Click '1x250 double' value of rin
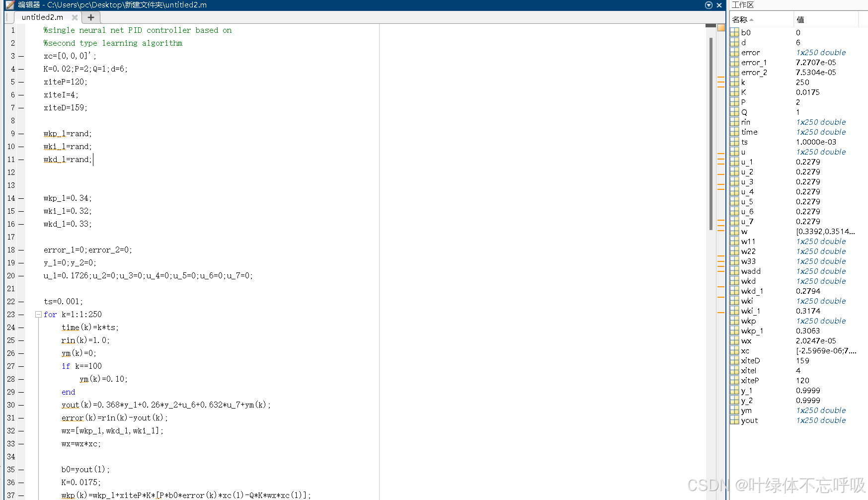The height and width of the screenshot is (500, 868). click(x=821, y=122)
